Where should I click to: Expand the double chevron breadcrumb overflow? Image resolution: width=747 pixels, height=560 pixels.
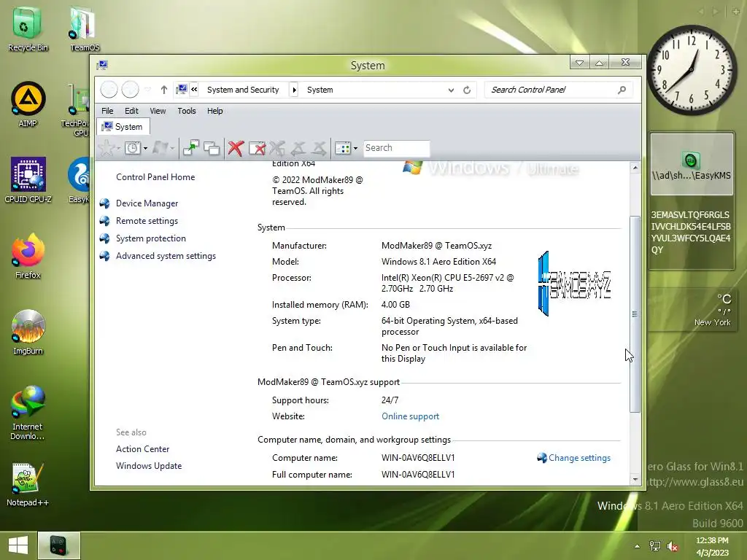[194, 89]
